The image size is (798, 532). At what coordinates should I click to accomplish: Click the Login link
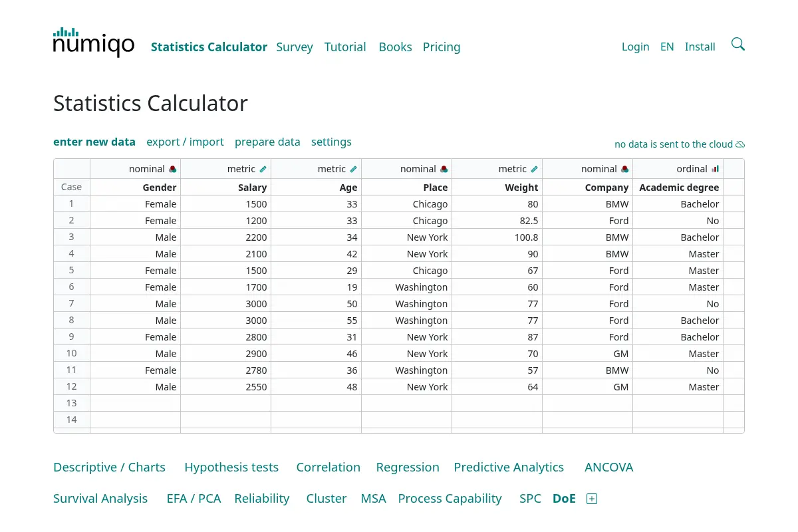coord(635,47)
